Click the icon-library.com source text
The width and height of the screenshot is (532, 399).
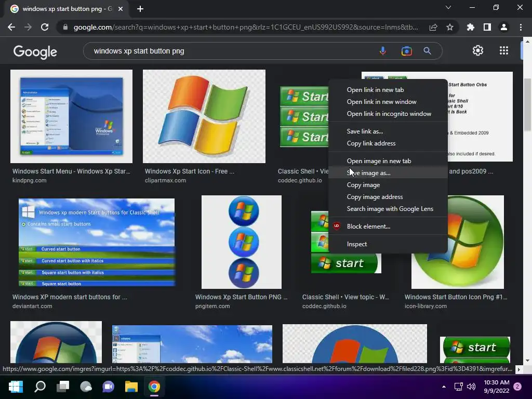coord(425,306)
